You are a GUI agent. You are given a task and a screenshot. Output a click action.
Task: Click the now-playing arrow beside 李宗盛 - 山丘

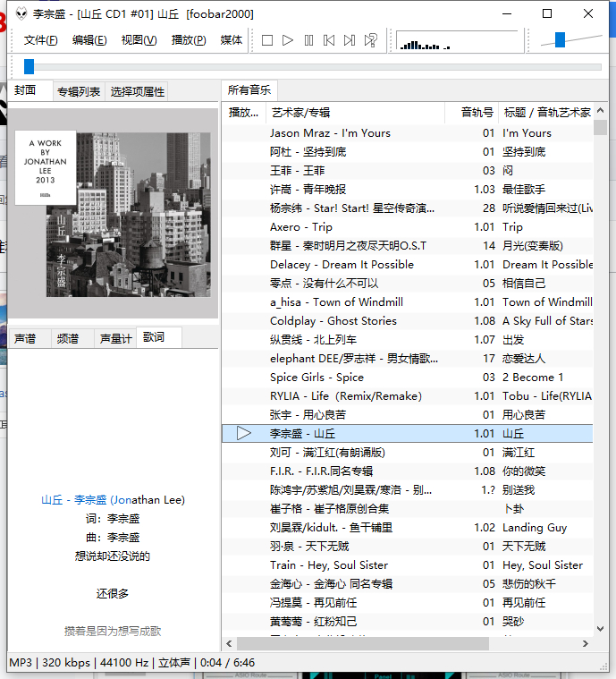tap(244, 434)
